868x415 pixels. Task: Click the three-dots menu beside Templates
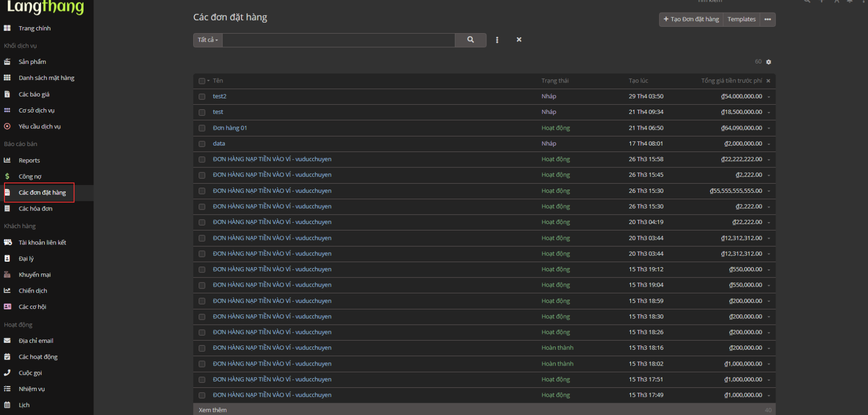tap(767, 20)
